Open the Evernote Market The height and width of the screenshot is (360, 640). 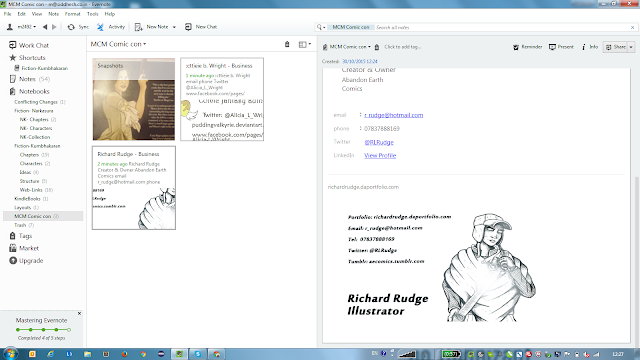coord(24,248)
